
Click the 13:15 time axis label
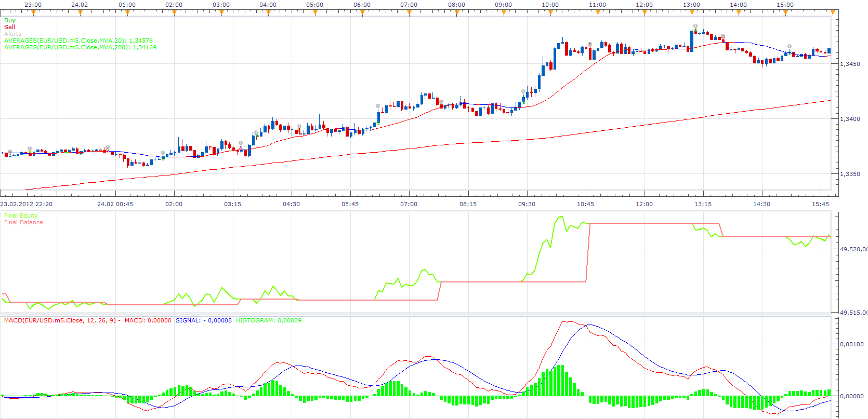pyautogui.click(x=703, y=204)
